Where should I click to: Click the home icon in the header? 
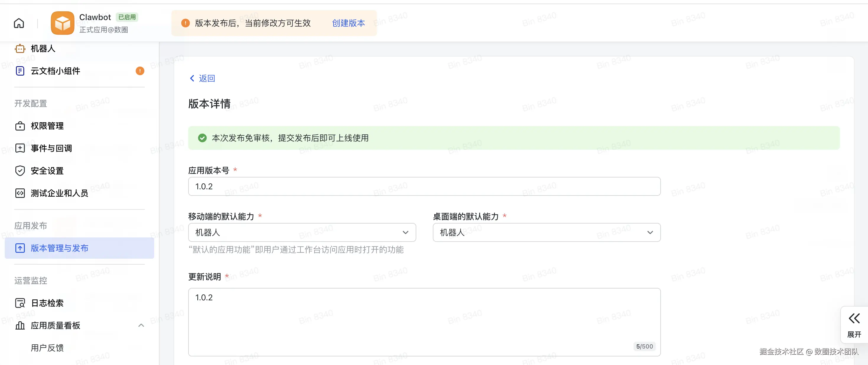(x=19, y=23)
